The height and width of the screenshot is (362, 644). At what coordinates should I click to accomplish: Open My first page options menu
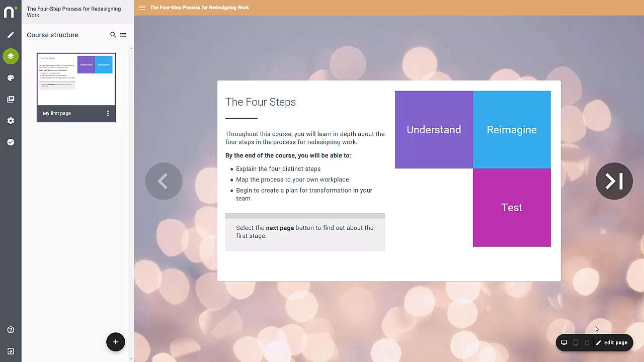pyautogui.click(x=108, y=114)
